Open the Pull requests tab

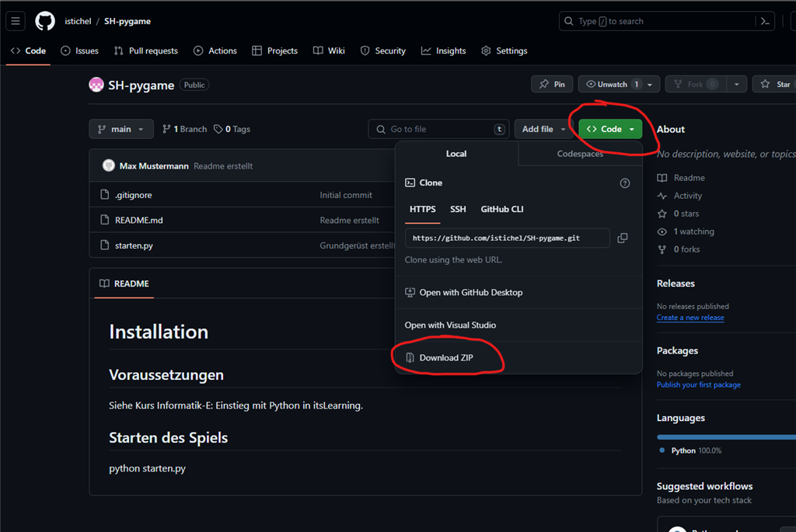click(x=145, y=50)
